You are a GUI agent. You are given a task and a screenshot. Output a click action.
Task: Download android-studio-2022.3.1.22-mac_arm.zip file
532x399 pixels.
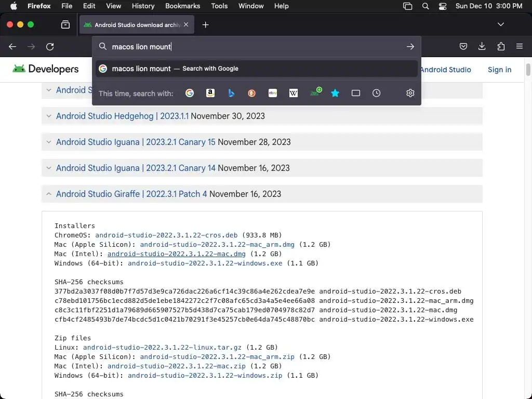click(217, 357)
